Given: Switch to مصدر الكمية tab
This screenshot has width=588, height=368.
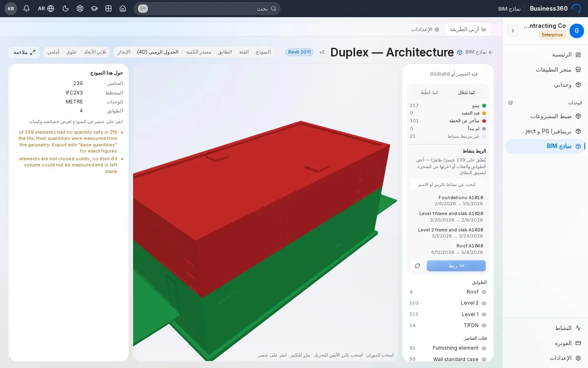Looking at the screenshot, I should (198, 52).
